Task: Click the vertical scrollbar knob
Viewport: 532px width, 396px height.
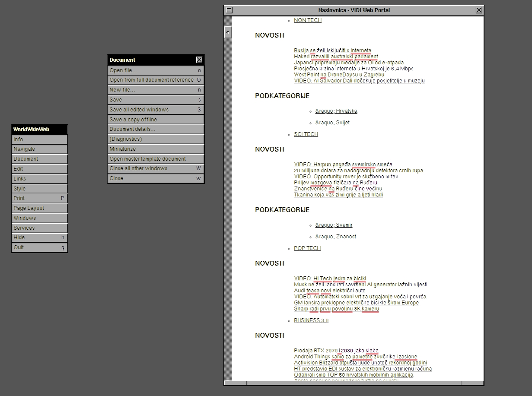Action: 228,32
